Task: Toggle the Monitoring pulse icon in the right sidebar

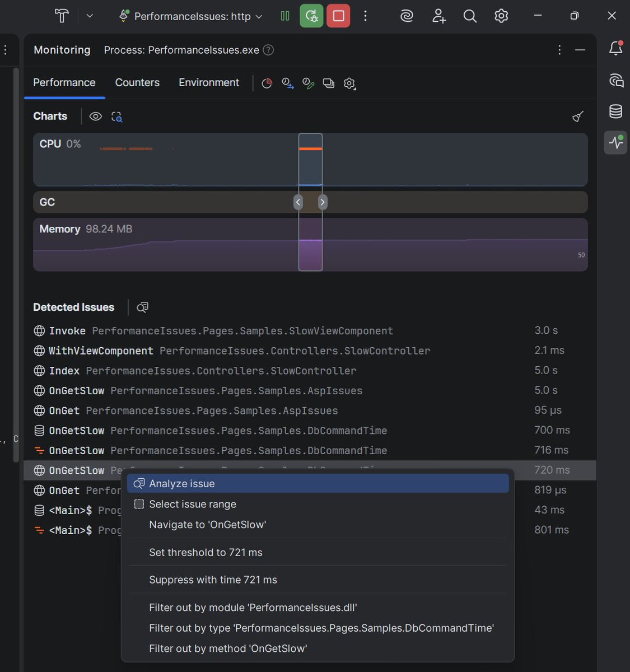Action: pyautogui.click(x=615, y=142)
